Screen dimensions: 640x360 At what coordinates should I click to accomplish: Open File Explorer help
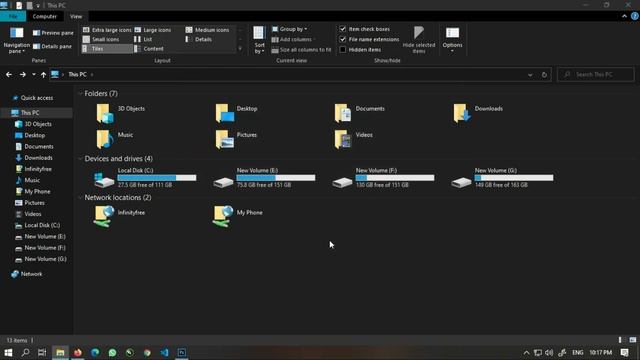[635, 16]
